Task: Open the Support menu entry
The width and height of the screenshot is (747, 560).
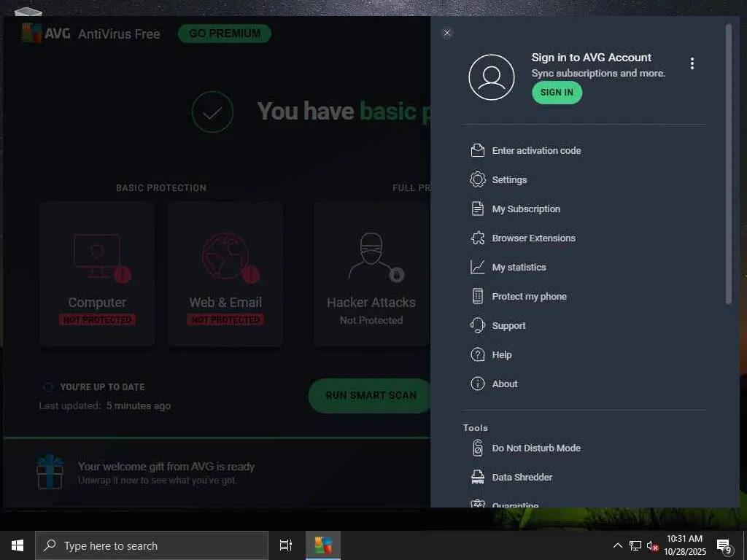Action: pos(508,325)
